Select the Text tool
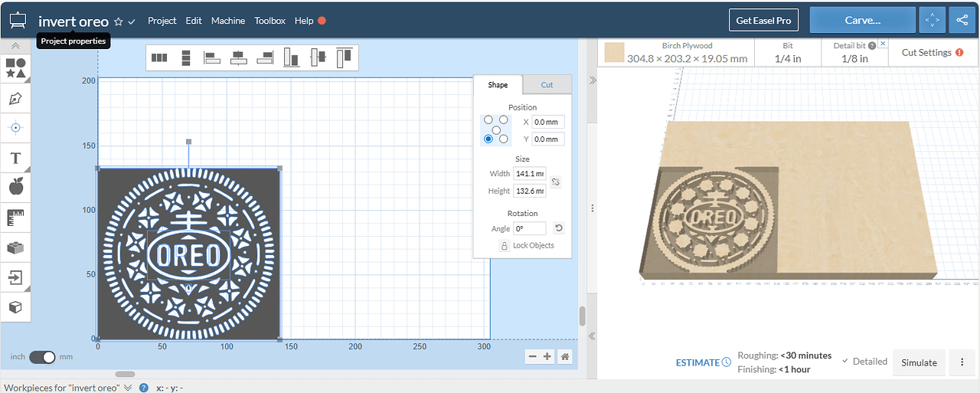This screenshot has height=393, width=980. point(15,158)
